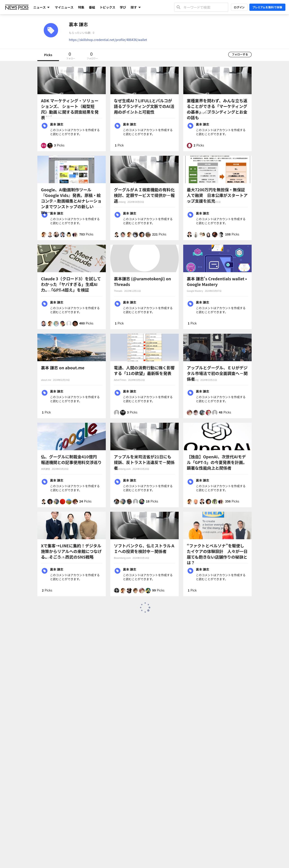
Task: Click picker avatar on 業種業界を問わず card
Action: pos(190,146)
